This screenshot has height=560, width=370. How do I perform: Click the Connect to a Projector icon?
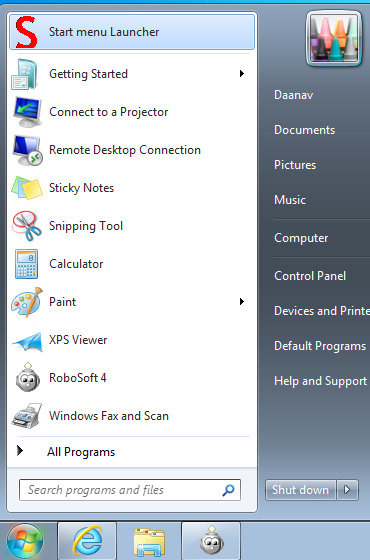pos(27,112)
